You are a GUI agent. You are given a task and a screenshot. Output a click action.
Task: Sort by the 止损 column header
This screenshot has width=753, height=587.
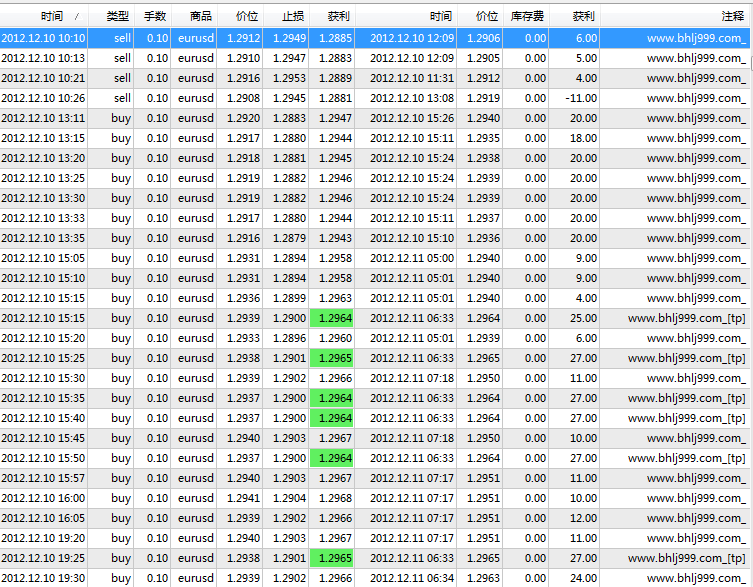coord(287,16)
